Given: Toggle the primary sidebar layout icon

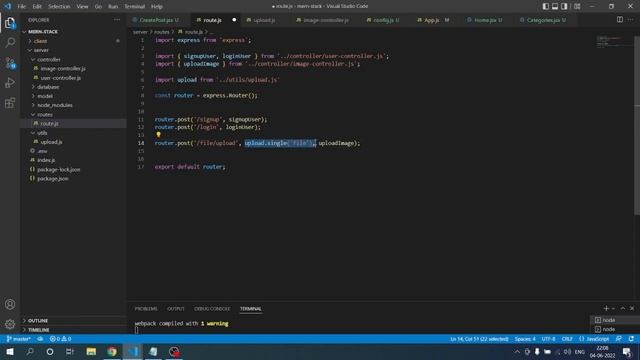Looking at the screenshot, I should pos(546,6).
